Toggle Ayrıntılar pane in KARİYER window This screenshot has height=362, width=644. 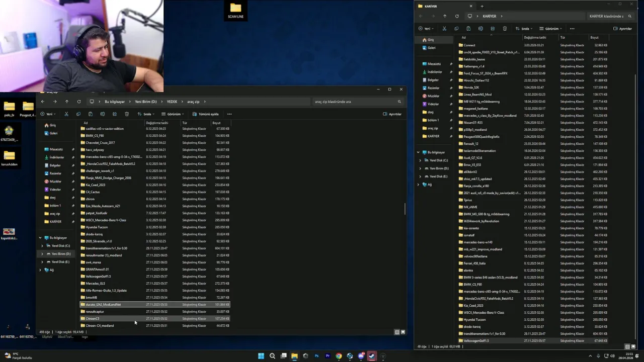click(x=622, y=29)
